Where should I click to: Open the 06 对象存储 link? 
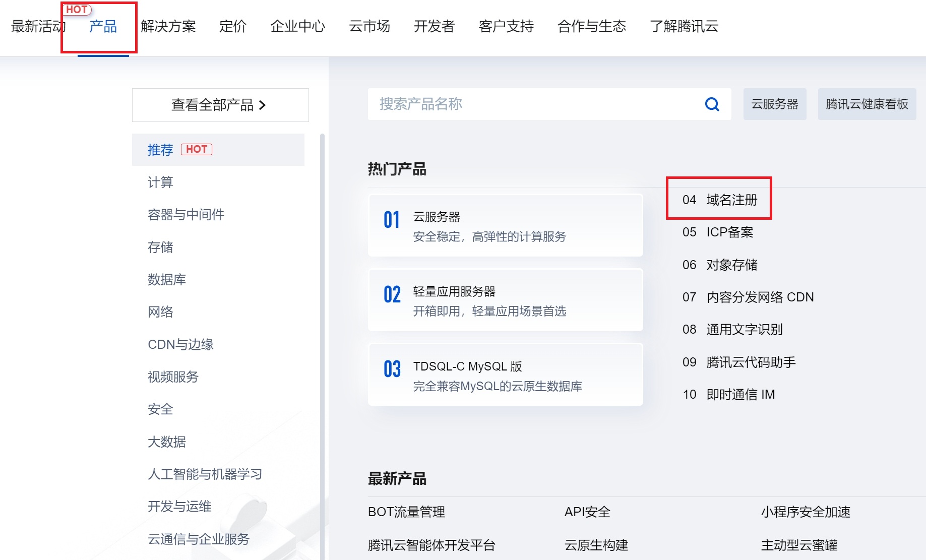pos(720,265)
